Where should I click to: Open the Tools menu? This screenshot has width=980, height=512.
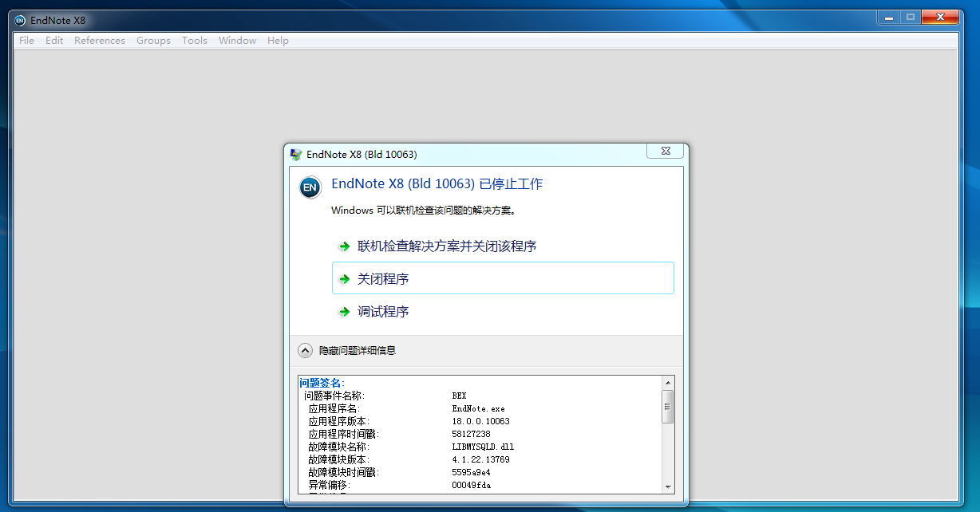195,41
